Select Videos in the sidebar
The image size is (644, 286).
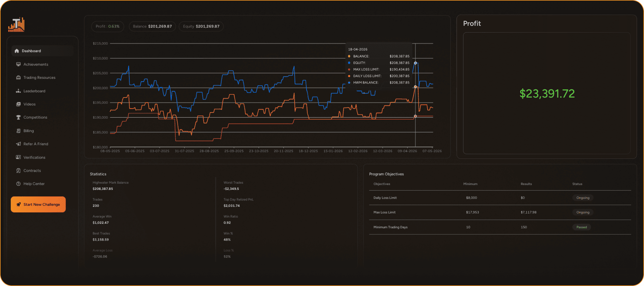click(x=29, y=104)
